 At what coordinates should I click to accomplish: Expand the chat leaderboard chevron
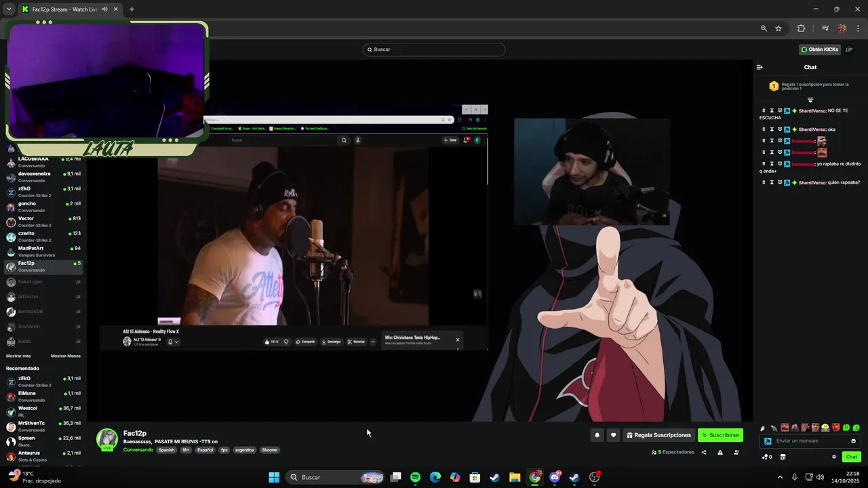click(x=810, y=100)
